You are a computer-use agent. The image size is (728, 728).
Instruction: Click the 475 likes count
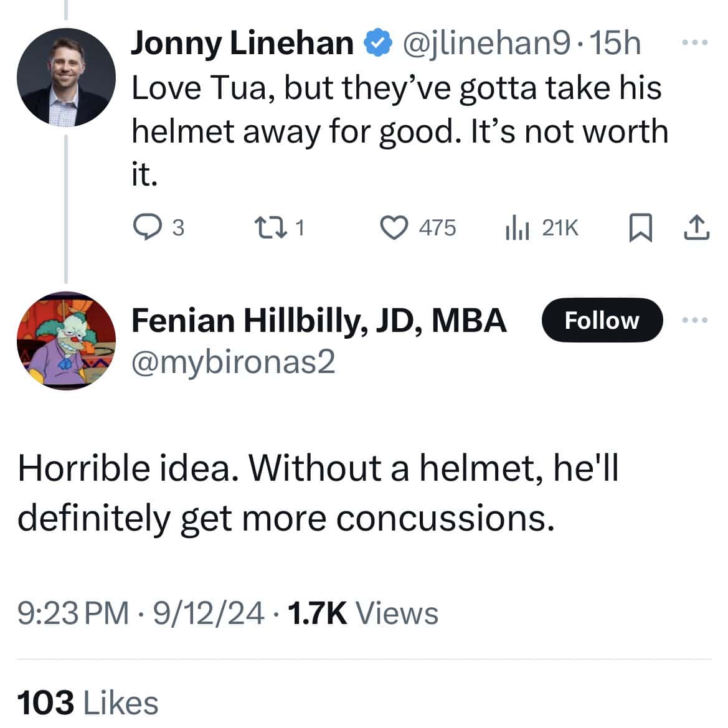point(437,228)
